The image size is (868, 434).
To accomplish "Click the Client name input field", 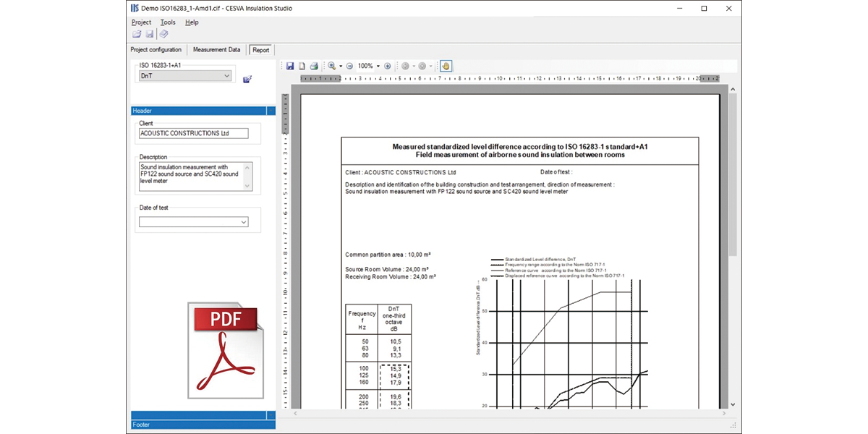I will pyautogui.click(x=193, y=133).
